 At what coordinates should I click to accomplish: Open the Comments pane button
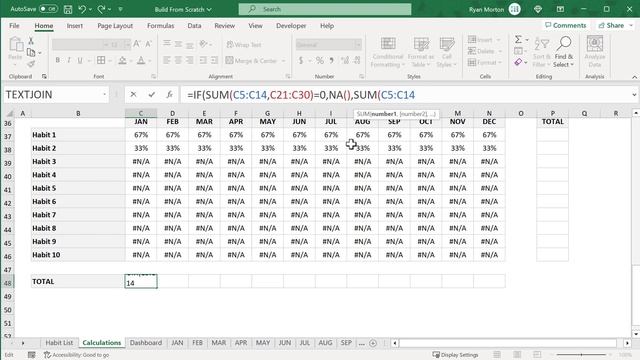tap(566, 25)
